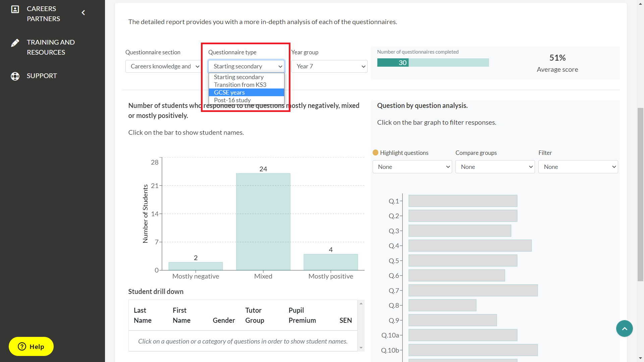The height and width of the screenshot is (362, 644).
Task: Open the Questionnaire type dropdown
Action: [246, 66]
